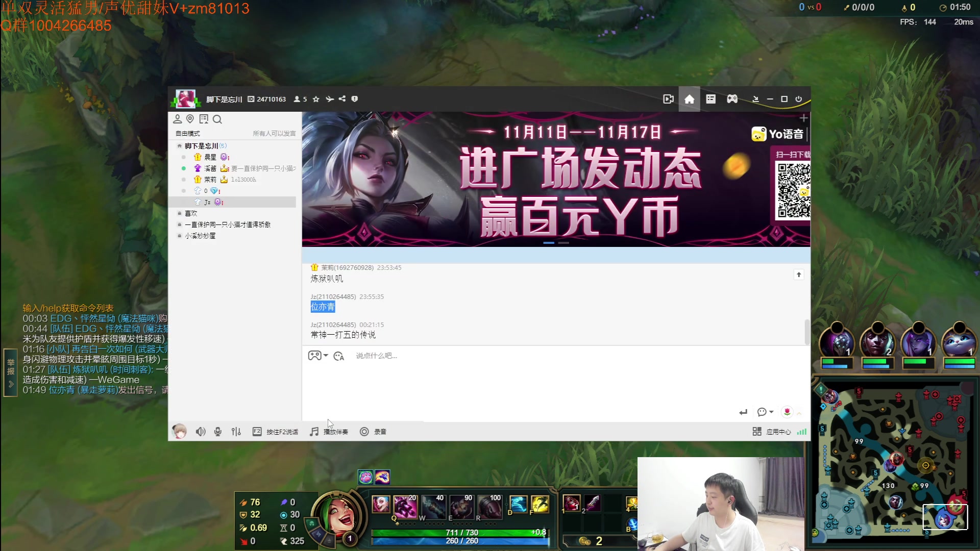This screenshot has width=980, height=551.
Task: Toggle the microphone on or off
Action: pyautogui.click(x=218, y=432)
